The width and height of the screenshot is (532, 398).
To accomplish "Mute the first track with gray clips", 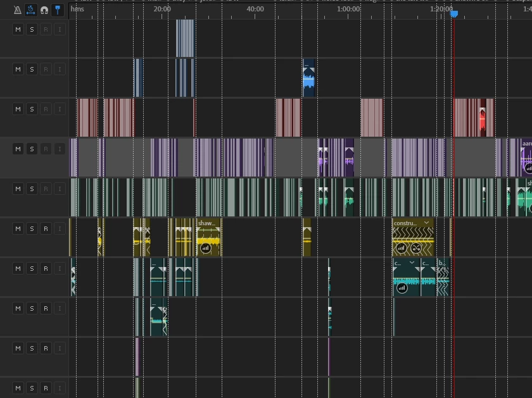I will pos(18,30).
